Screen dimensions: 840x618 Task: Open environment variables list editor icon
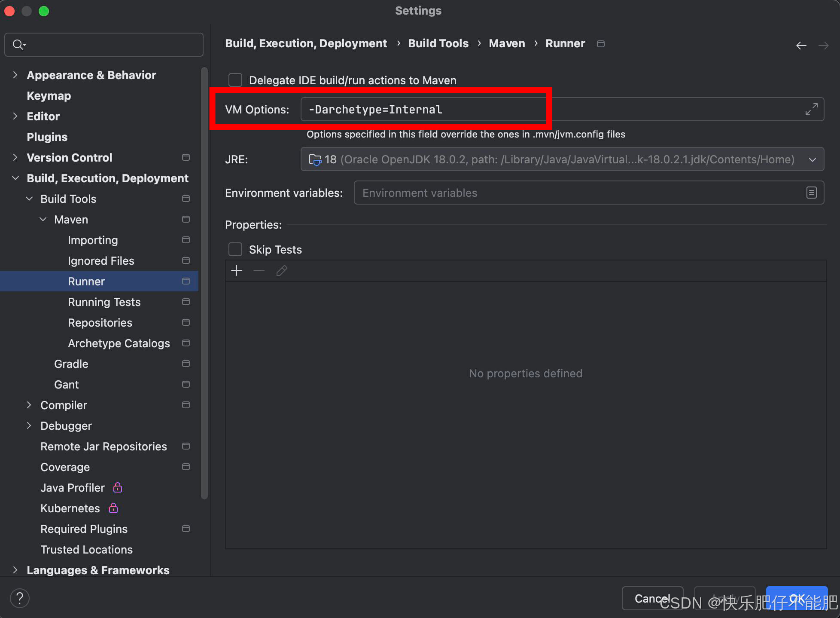pyautogui.click(x=811, y=193)
